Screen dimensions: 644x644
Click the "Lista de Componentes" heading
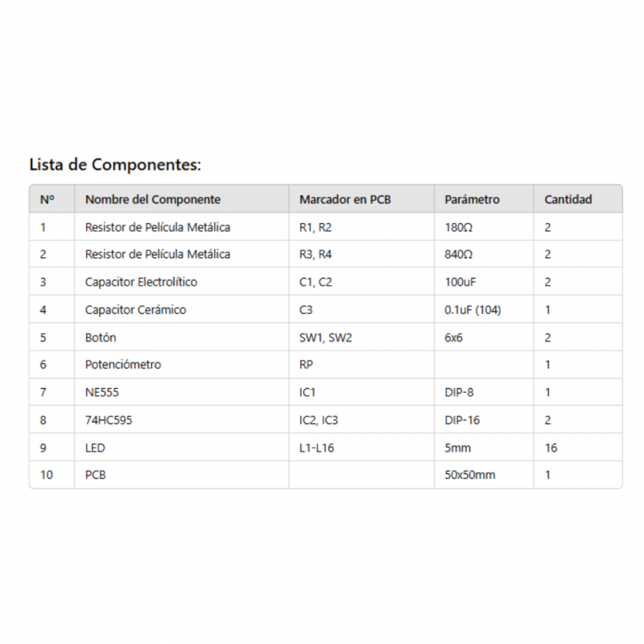(114, 165)
